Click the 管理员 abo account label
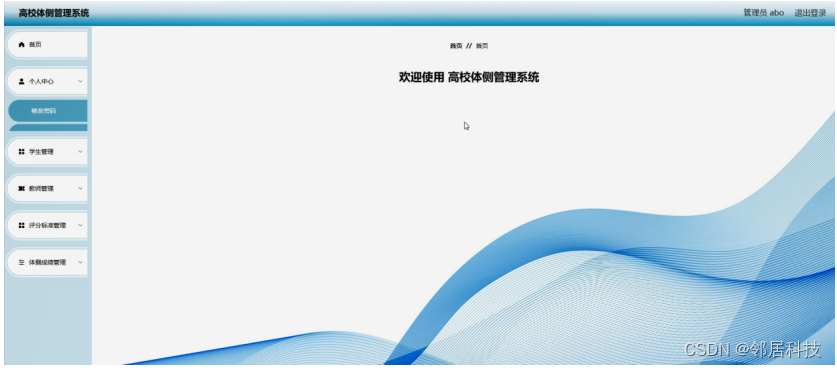 (x=764, y=13)
